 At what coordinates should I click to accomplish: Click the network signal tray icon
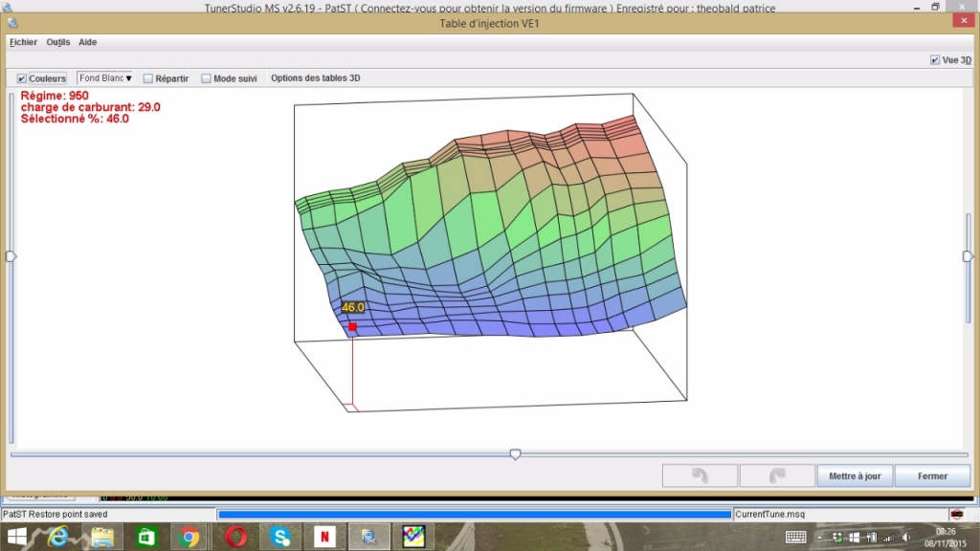(x=888, y=538)
